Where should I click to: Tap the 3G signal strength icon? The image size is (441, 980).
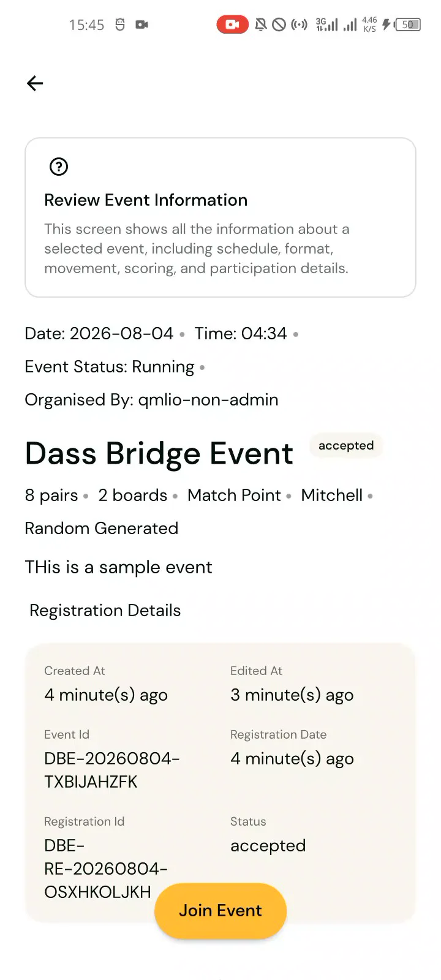pyautogui.click(x=326, y=24)
